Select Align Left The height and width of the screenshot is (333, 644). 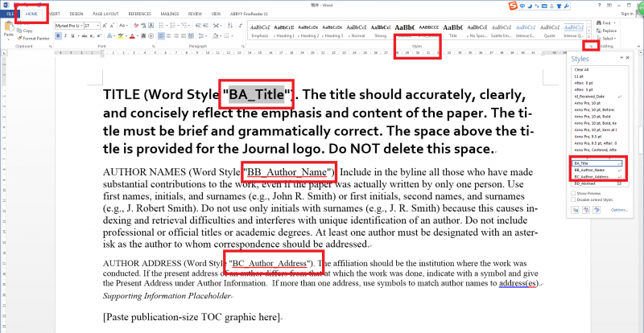(161, 36)
